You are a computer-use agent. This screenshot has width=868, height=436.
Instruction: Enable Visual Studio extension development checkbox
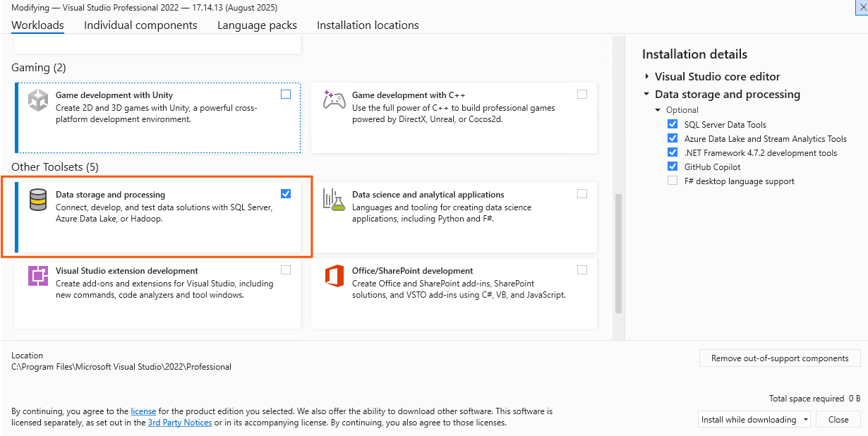286,270
